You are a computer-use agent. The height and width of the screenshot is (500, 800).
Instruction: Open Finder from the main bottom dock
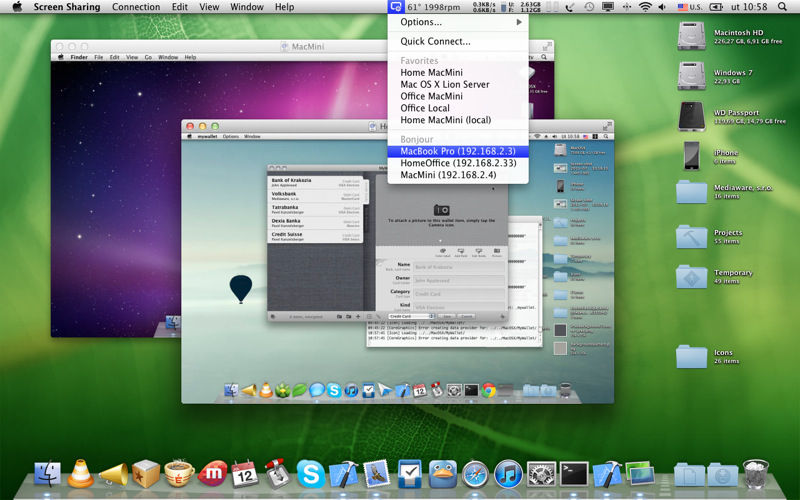(x=47, y=474)
